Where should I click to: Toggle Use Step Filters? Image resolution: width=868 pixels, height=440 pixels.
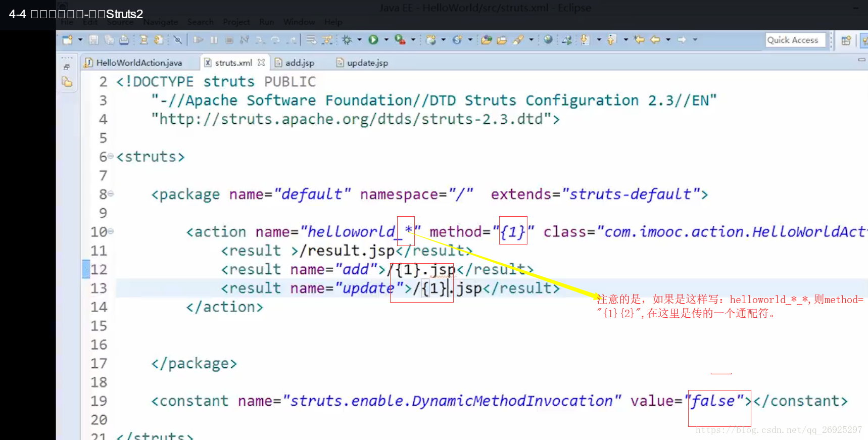(x=327, y=39)
